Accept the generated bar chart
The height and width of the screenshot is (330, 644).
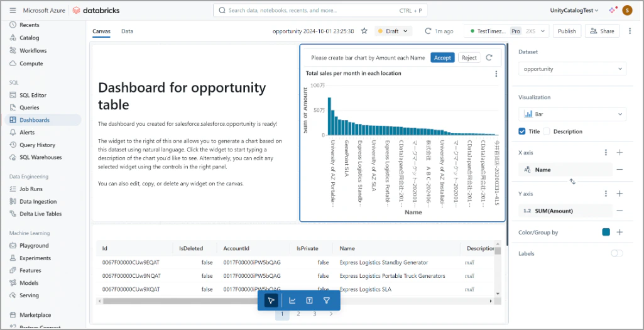(x=442, y=58)
